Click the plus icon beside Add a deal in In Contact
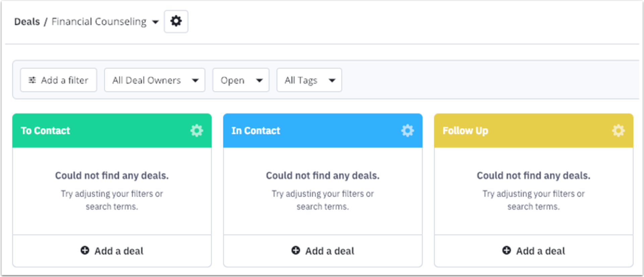The image size is (644, 277). (x=296, y=251)
